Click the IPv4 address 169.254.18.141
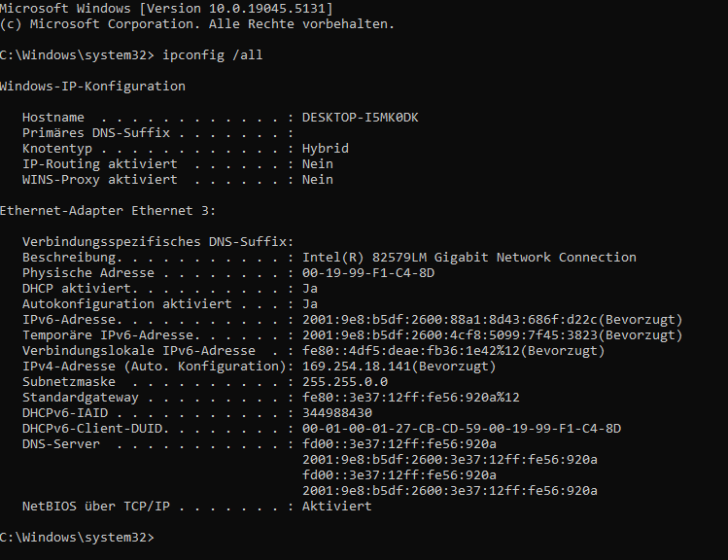This screenshot has height=560, width=728. tap(357, 367)
